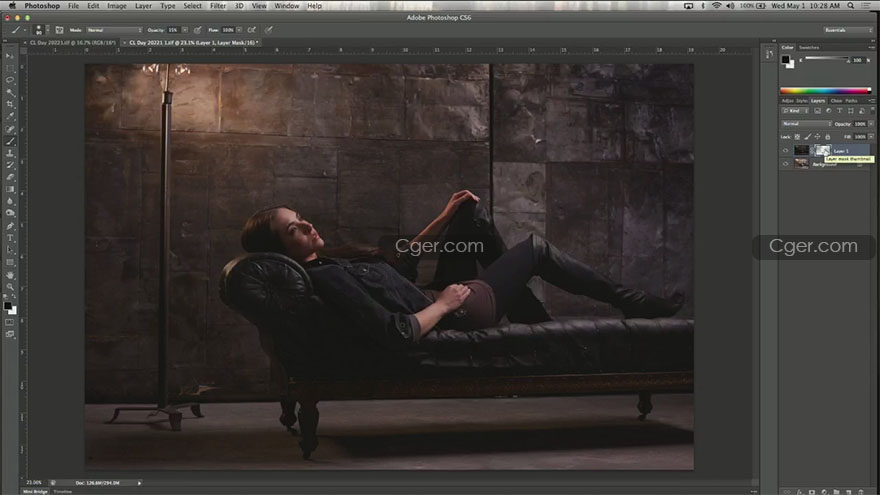Select the Lasso tool
This screenshot has width=880, height=495.
click(x=10, y=80)
